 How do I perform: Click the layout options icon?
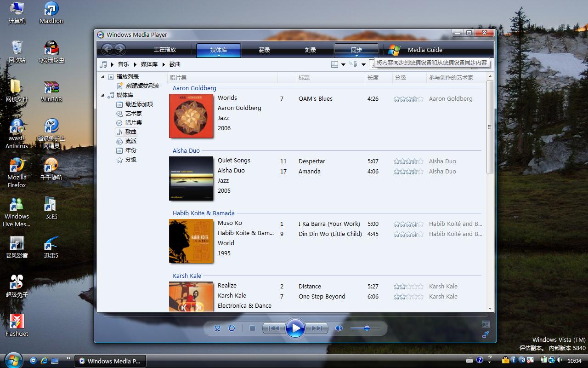pyautogui.click(x=335, y=64)
